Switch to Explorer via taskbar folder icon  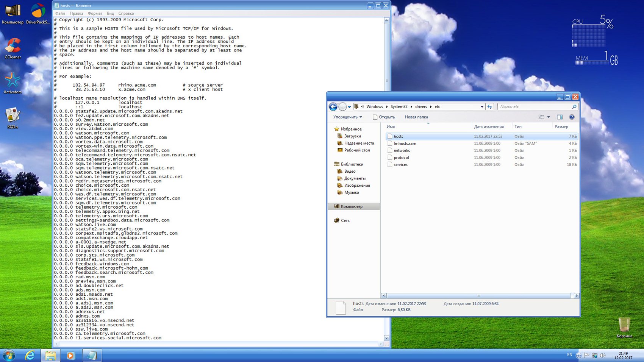click(x=50, y=356)
